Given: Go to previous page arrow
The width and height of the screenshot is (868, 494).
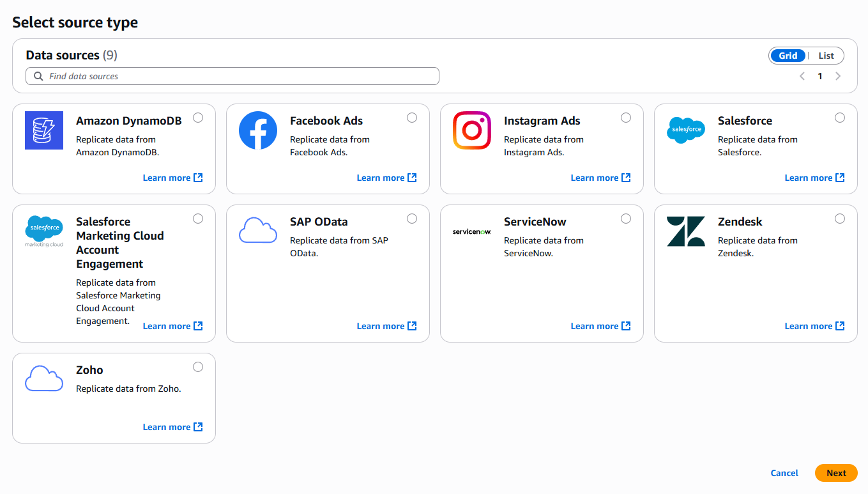Looking at the screenshot, I should (x=802, y=76).
